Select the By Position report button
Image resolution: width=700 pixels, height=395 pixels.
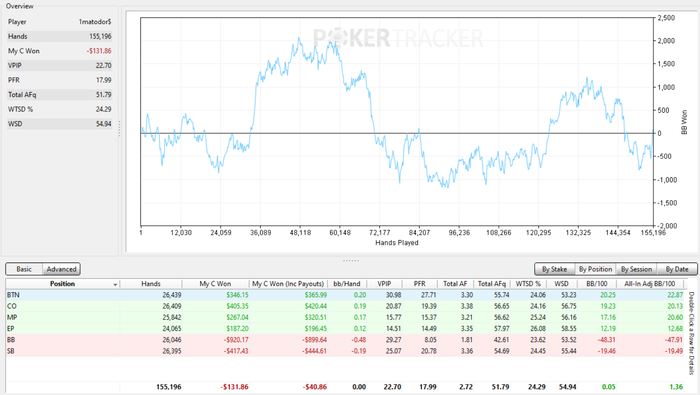point(595,269)
